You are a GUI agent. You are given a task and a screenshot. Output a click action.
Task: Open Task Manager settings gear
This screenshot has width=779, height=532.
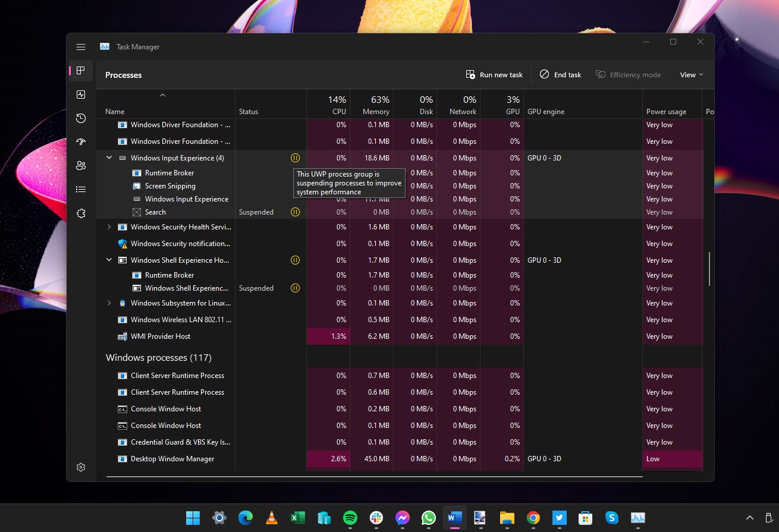tap(81, 467)
